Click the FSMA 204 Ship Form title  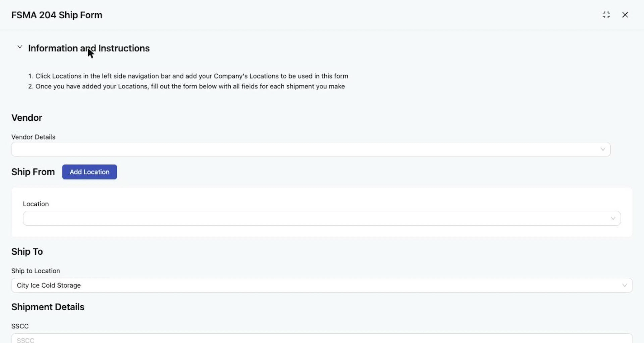57,15
